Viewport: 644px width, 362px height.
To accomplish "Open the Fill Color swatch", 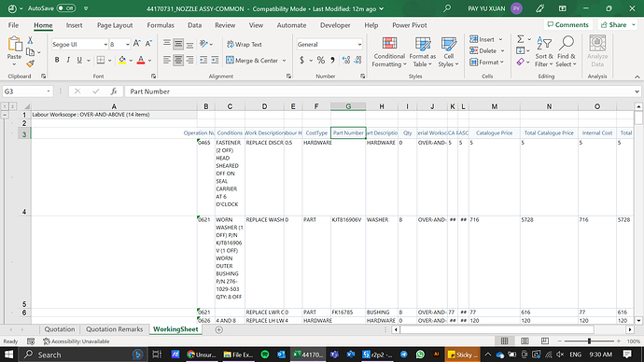I will [x=122, y=61].
